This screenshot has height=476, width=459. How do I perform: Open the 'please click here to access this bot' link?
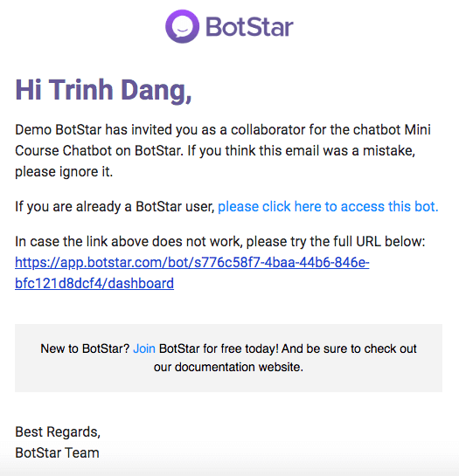point(328,206)
